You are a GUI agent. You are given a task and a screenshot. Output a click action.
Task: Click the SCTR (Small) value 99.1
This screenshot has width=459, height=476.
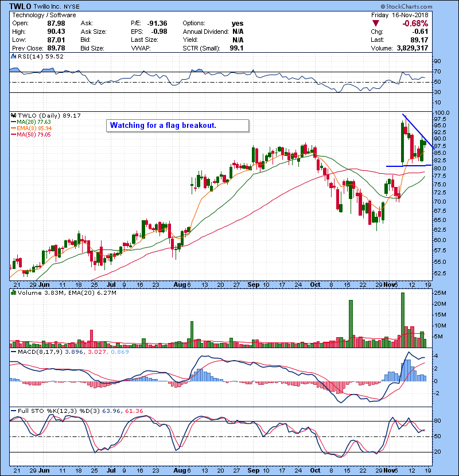pos(236,48)
